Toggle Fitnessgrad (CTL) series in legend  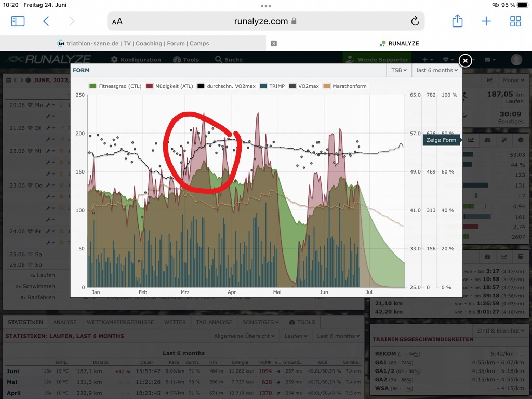point(115,86)
